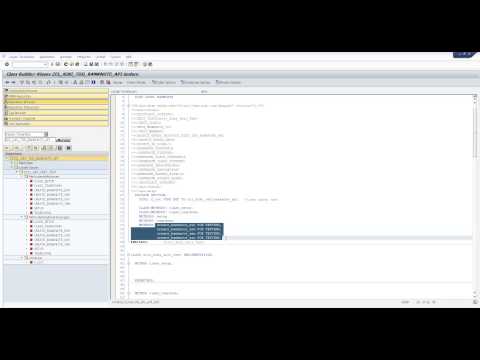Select the highlighted root node in object tree
This screenshot has width=480, height=360.
[x=56, y=158]
